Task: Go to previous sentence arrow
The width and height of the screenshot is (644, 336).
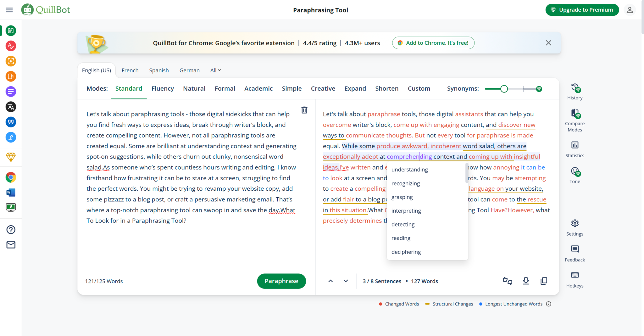Action: coord(330,281)
